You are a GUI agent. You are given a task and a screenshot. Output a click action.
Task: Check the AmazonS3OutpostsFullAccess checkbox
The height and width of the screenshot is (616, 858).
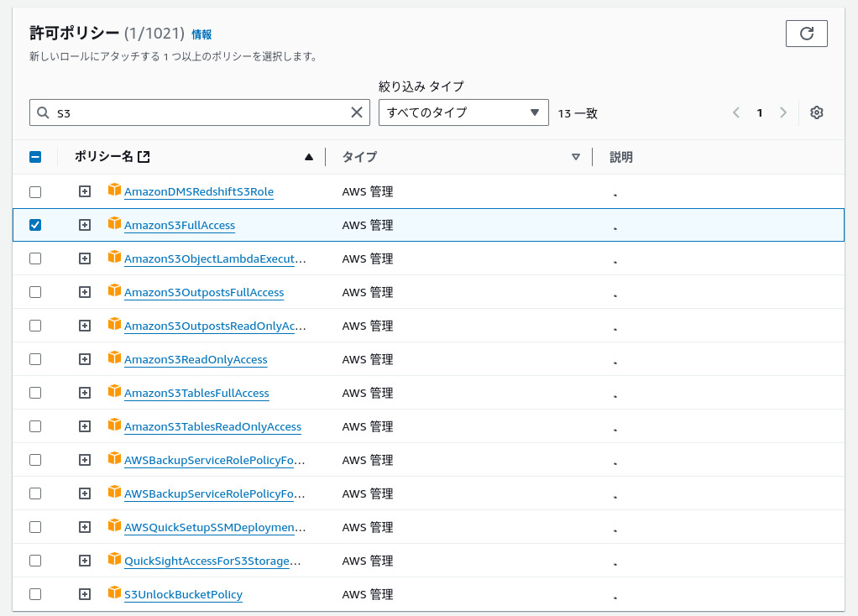click(35, 292)
